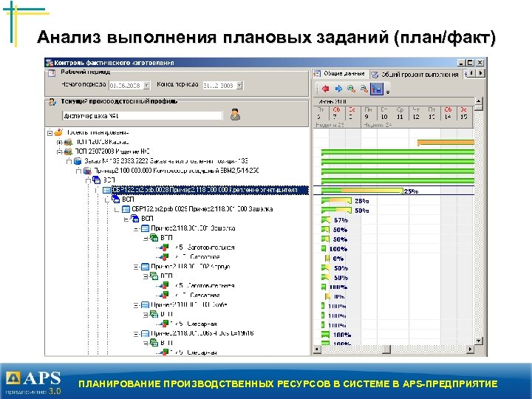Image resolution: width=532 pixels, height=399 pixels.
Task: Click the Заказ №133 order icon
Action: pos(78,161)
